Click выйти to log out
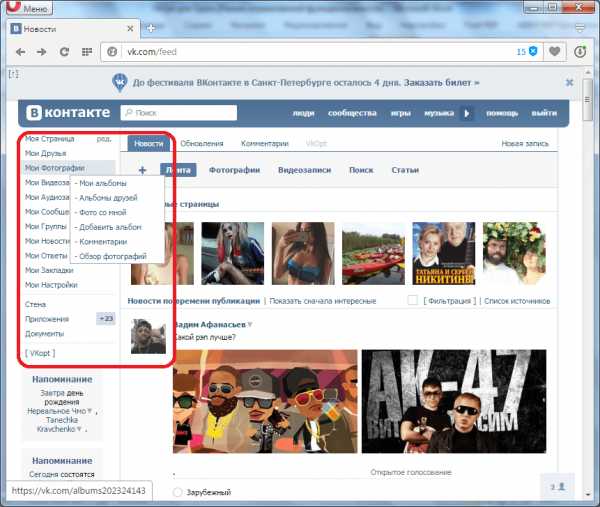Image resolution: width=600 pixels, height=507 pixels. [544, 113]
